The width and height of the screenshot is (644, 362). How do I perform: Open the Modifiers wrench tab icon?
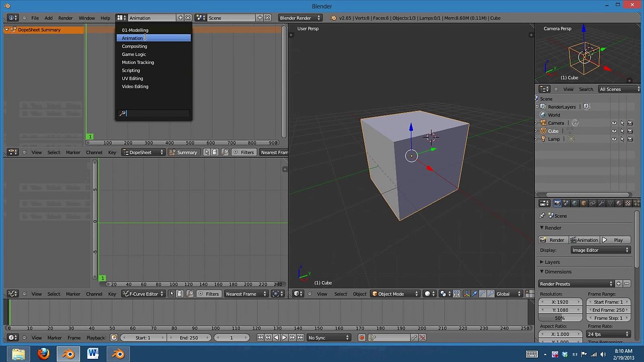coord(601,203)
